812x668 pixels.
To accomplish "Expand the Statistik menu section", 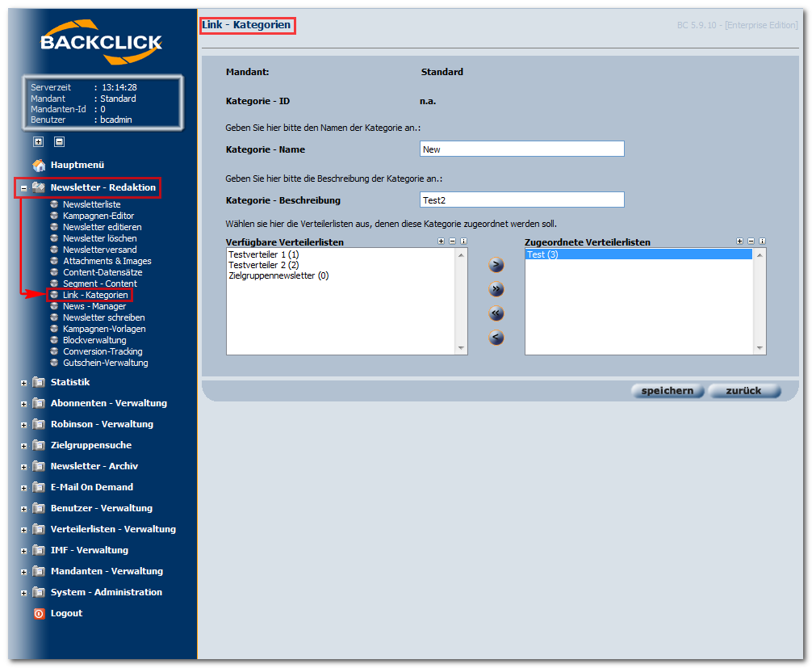I will tap(24, 383).
